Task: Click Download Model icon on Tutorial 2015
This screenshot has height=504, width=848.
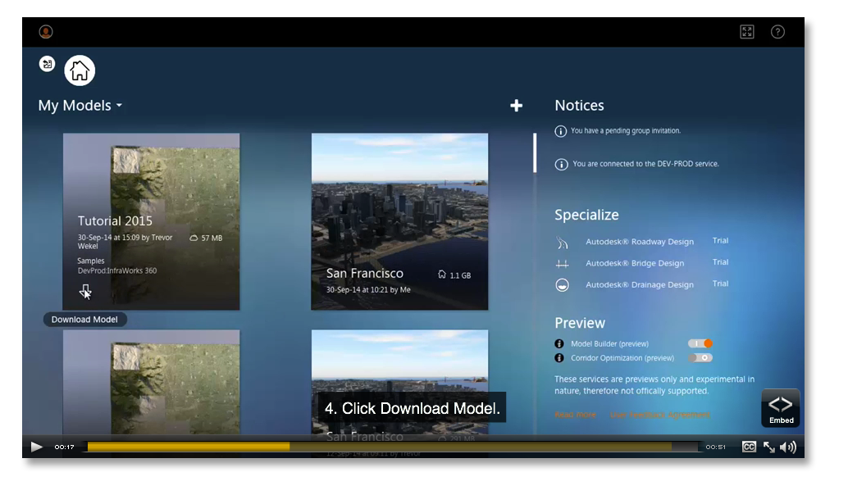Action: pyautogui.click(x=85, y=291)
